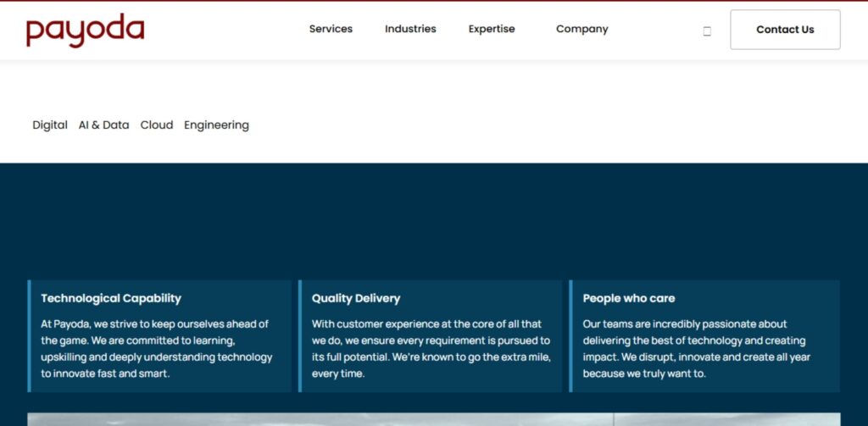Click the grayscale image below the cards

click(x=434, y=419)
